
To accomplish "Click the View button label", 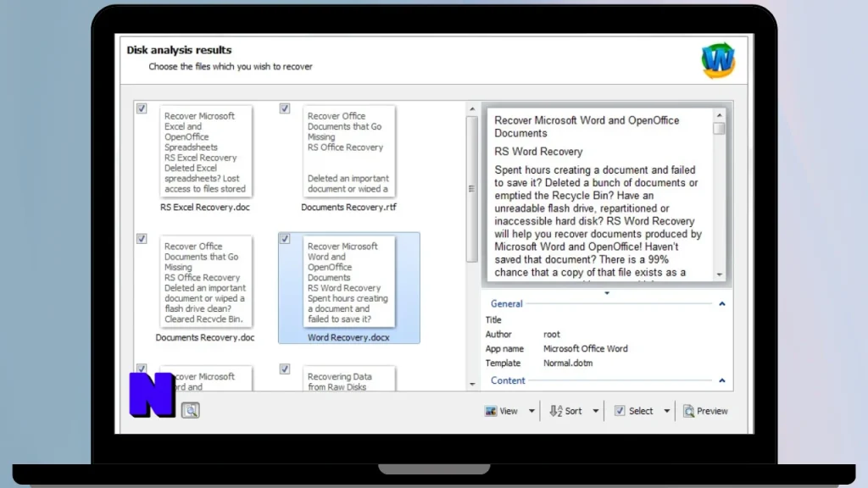I will tap(509, 411).
